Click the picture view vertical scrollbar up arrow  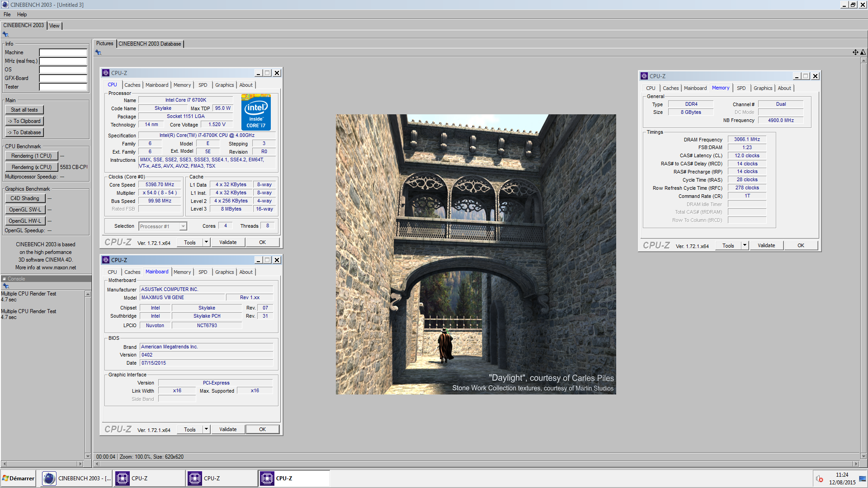tap(863, 60)
